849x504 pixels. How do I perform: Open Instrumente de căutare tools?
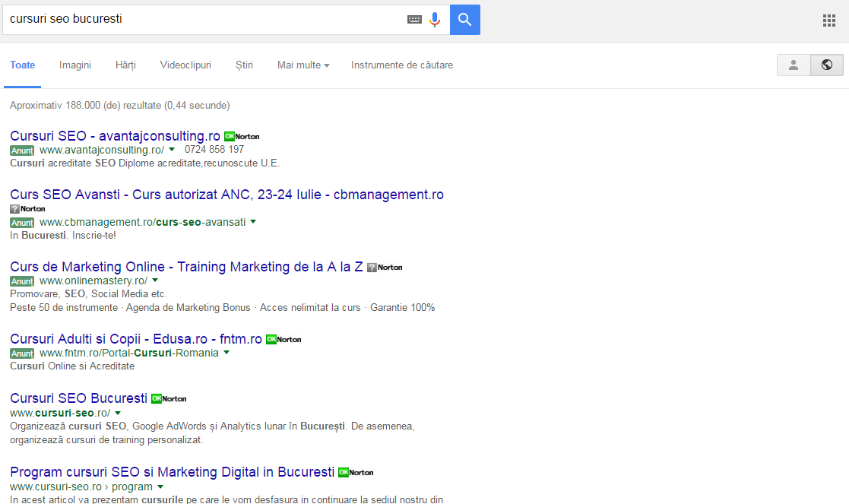point(402,65)
